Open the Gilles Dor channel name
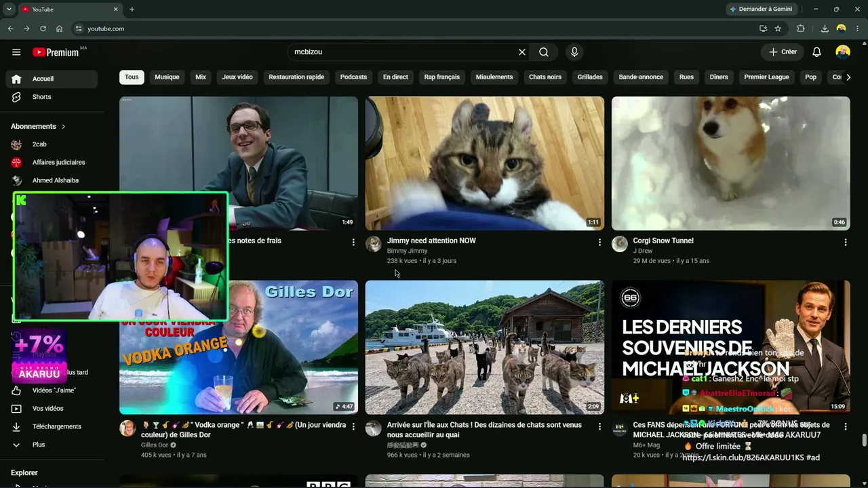The width and height of the screenshot is (868, 488). coord(154,445)
